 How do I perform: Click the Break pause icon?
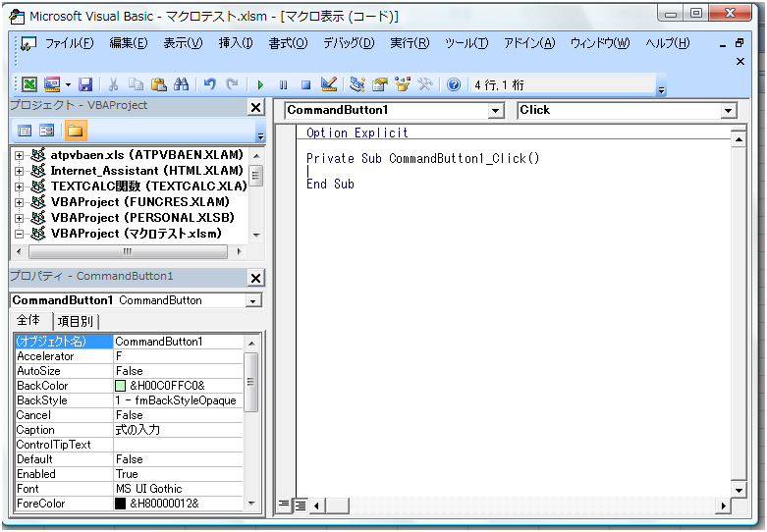[283, 85]
